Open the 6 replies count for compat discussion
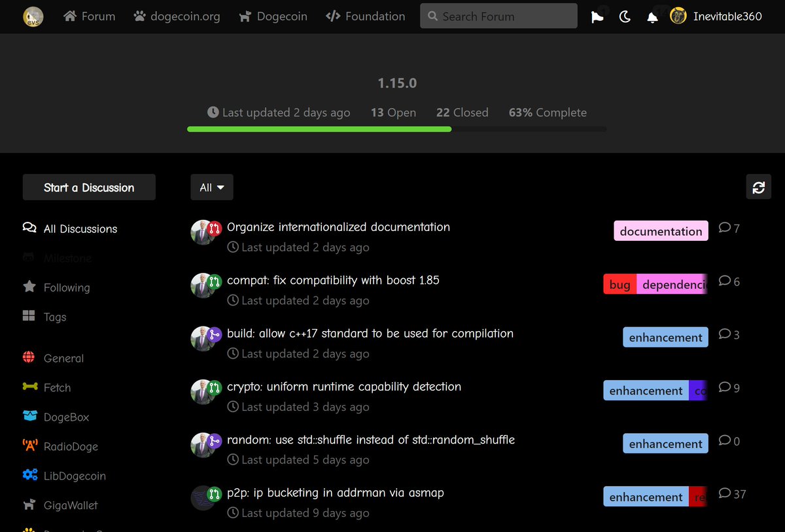The height and width of the screenshot is (532, 785). click(729, 281)
